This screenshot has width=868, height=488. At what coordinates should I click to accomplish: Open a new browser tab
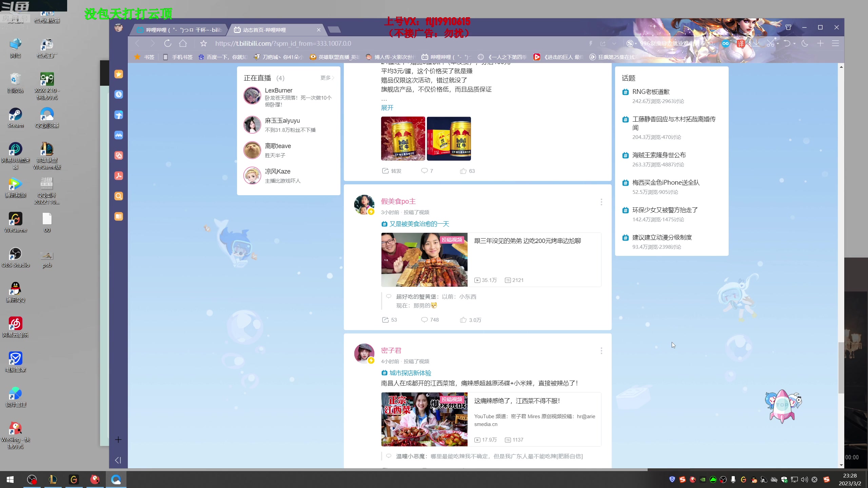click(334, 30)
